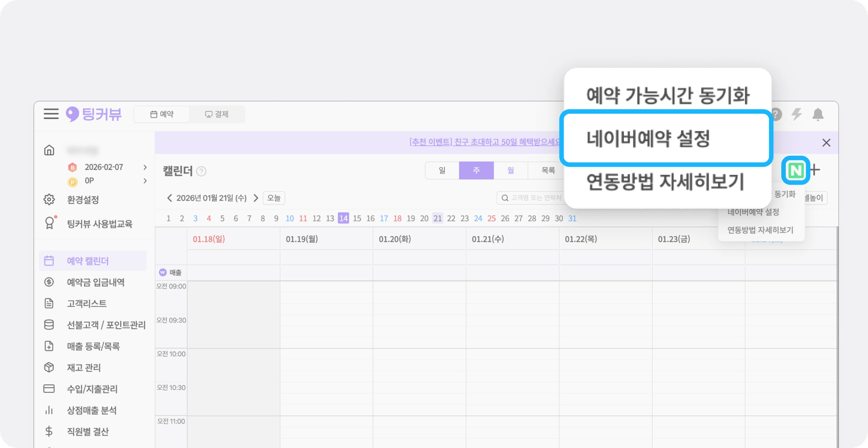This screenshot has width=868, height=448.
Task: Click the green Naver N icon
Action: tap(796, 171)
